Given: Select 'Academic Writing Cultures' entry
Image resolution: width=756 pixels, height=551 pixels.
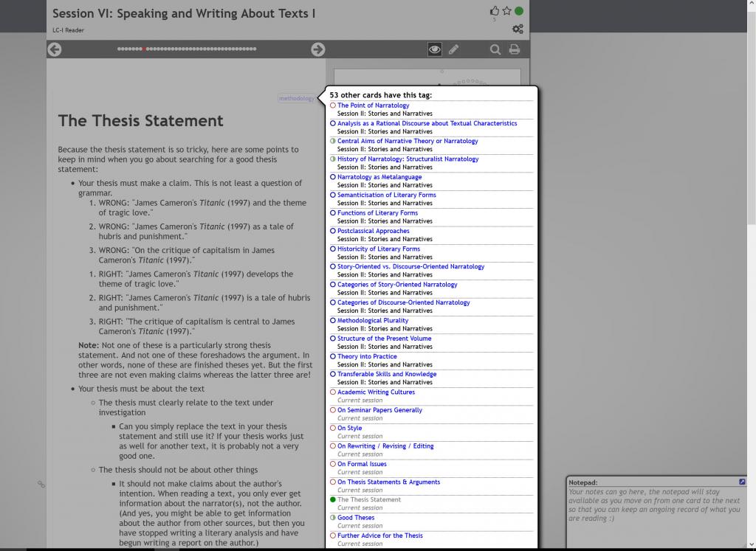Looking at the screenshot, I should tap(376, 392).
